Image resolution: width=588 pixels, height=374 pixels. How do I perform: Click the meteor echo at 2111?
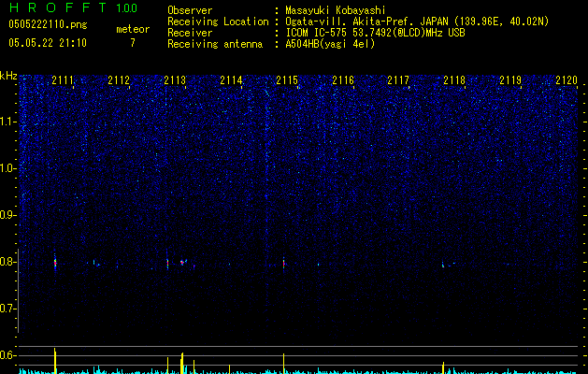55,262
